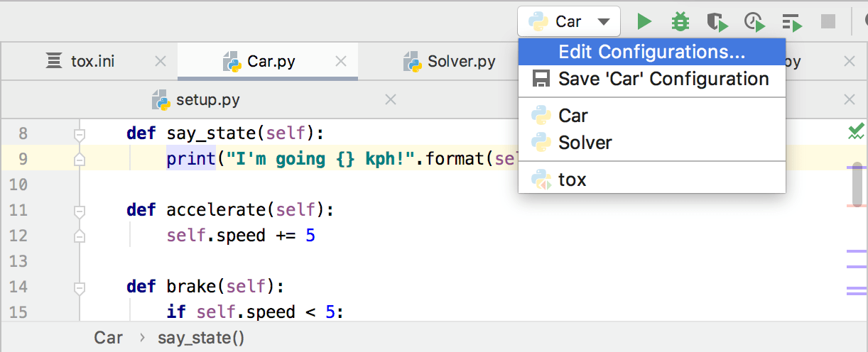Choose Edit Configurations... from the menu
868x352 pixels.
coord(651,52)
